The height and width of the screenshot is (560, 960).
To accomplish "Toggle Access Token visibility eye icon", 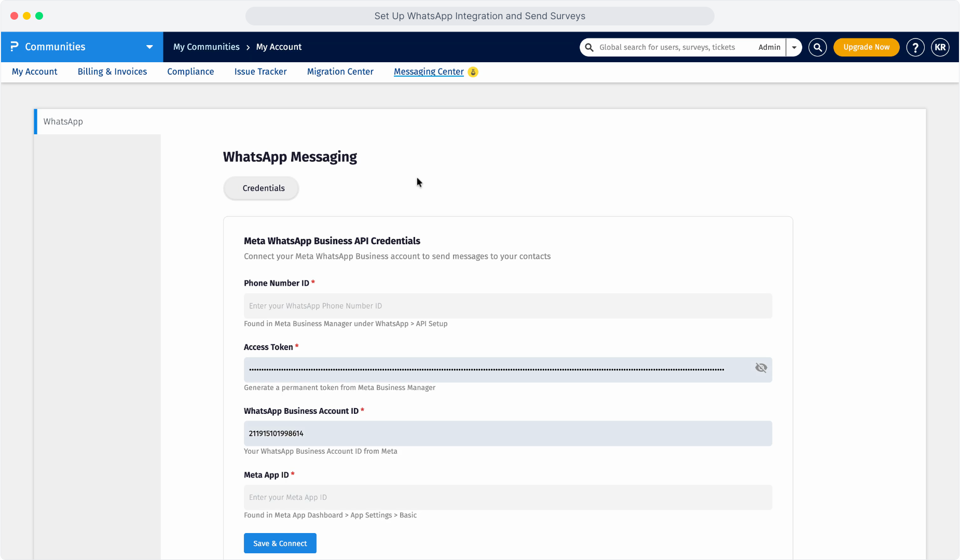I will pyautogui.click(x=761, y=368).
